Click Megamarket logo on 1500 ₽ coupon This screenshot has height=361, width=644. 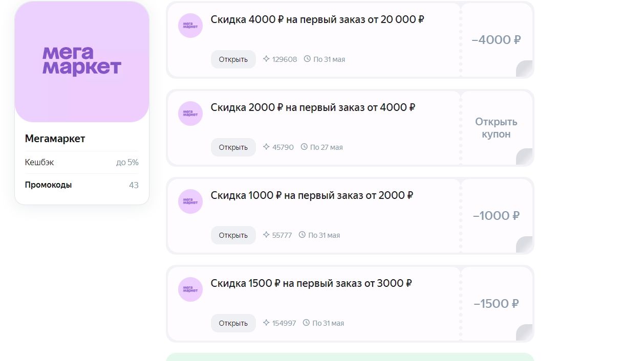tap(190, 289)
